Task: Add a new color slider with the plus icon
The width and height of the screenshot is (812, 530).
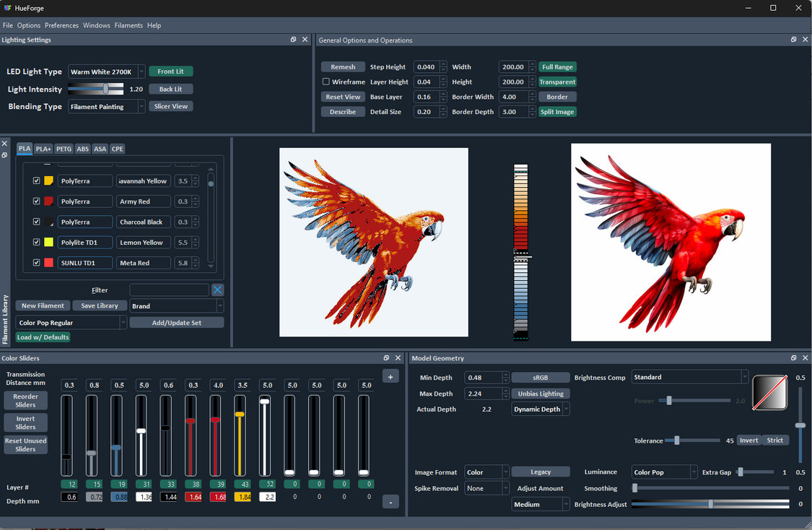Action: pyautogui.click(x=390, y=375)
